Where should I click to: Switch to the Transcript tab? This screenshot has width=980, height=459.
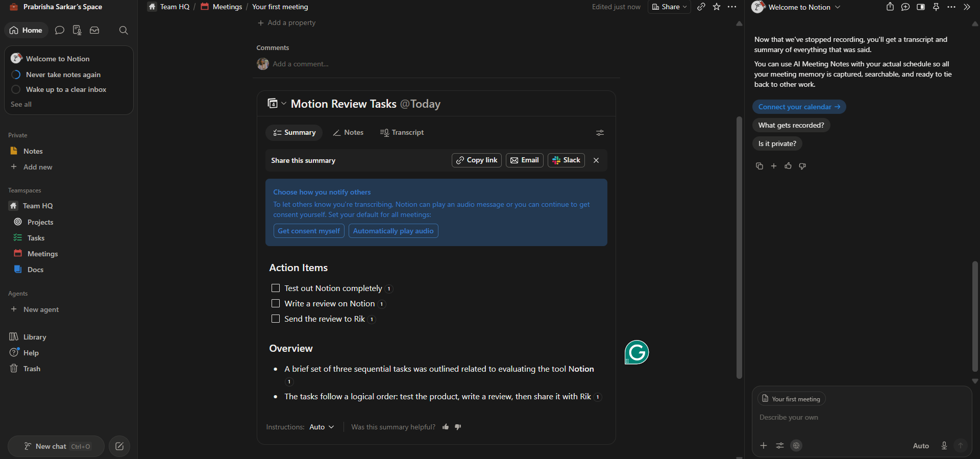(x=402, y=132)
